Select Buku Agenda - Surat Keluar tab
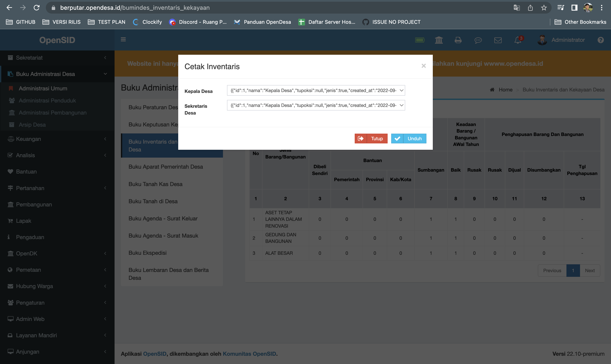This screenshot has height=364, width=611. click(x=172, y=218)
